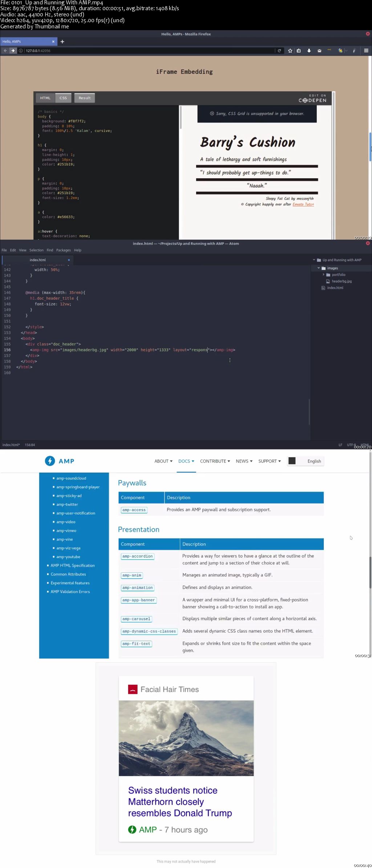Viewport: 372px width, 868px height.
Task: Toggle the HTML panel in CodePen embed
Action: click(45, 98)
